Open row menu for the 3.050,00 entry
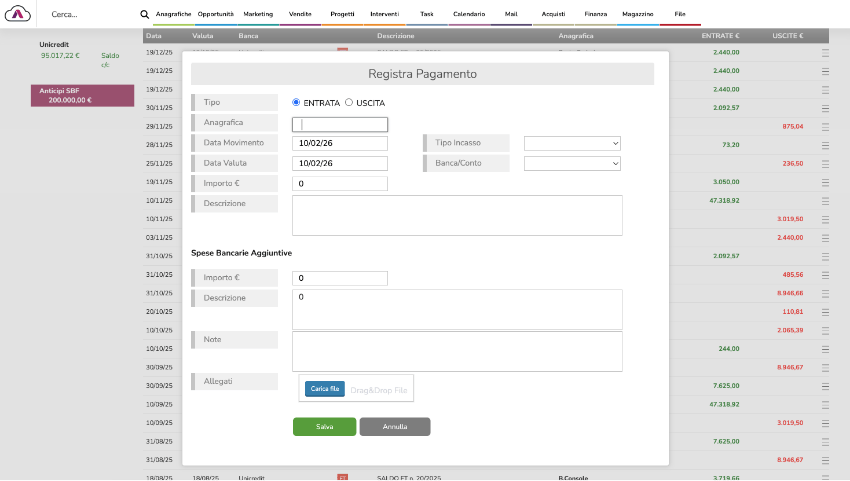The image size is (850, 481). (x=825, y=183)
